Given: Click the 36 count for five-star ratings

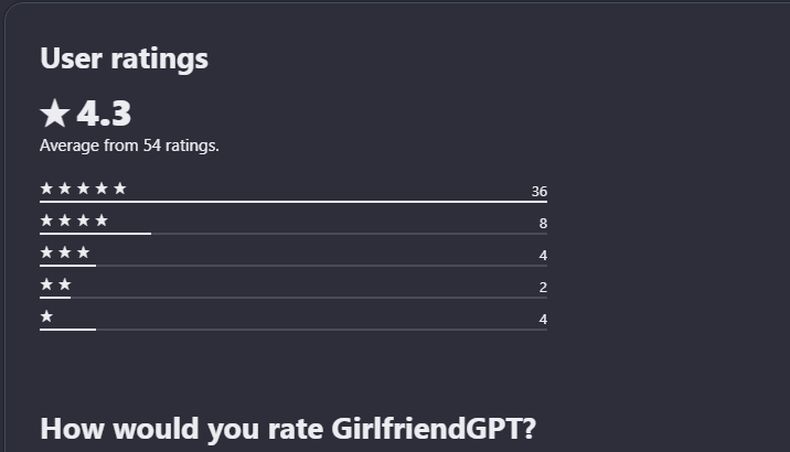Looking at the screenshot, I should [539, 191].
